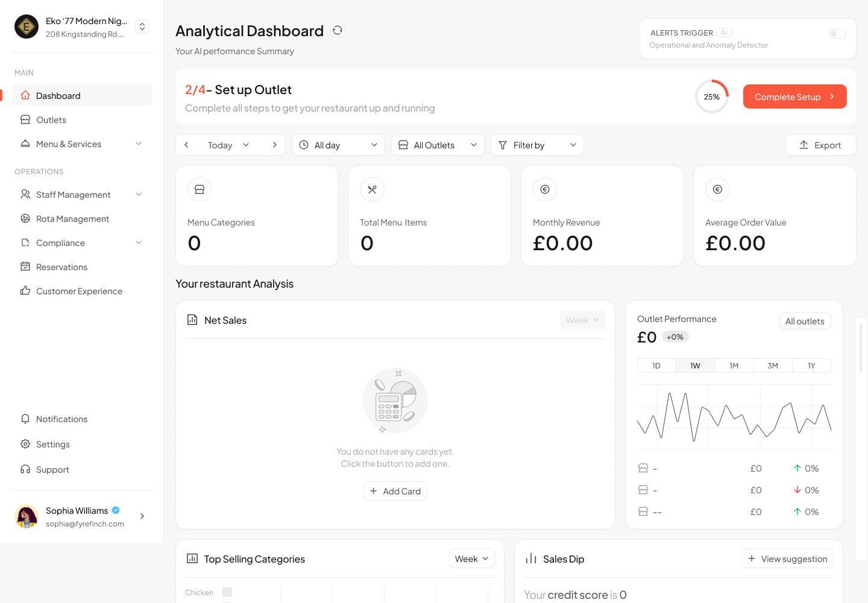Expand the Menu & Services section

pos(82,144)
